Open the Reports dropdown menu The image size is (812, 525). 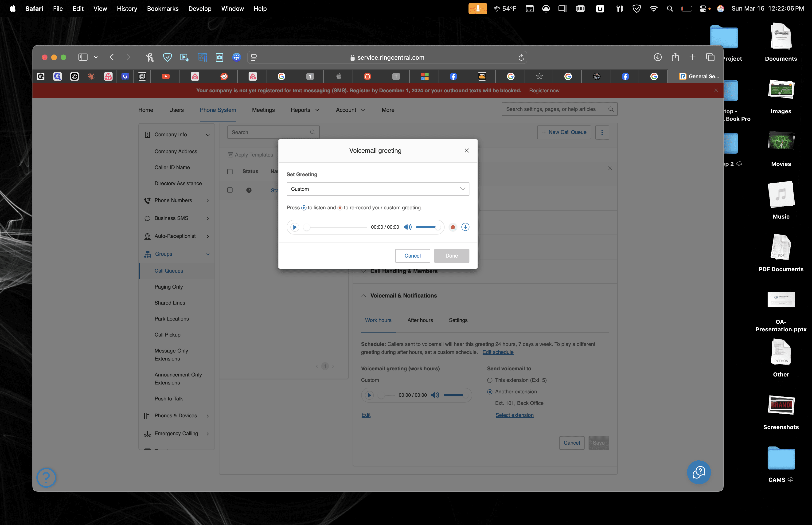[305, 110]
